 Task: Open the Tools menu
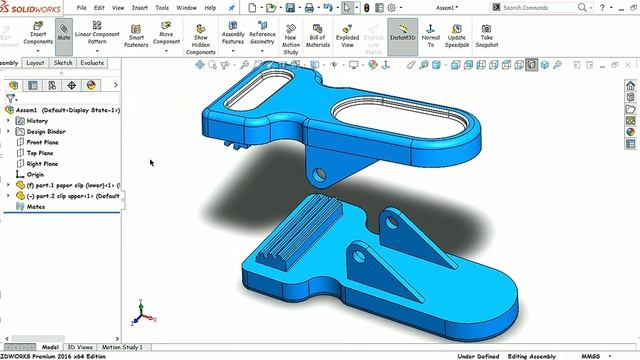pyautogui.click(x=162, y=8)
